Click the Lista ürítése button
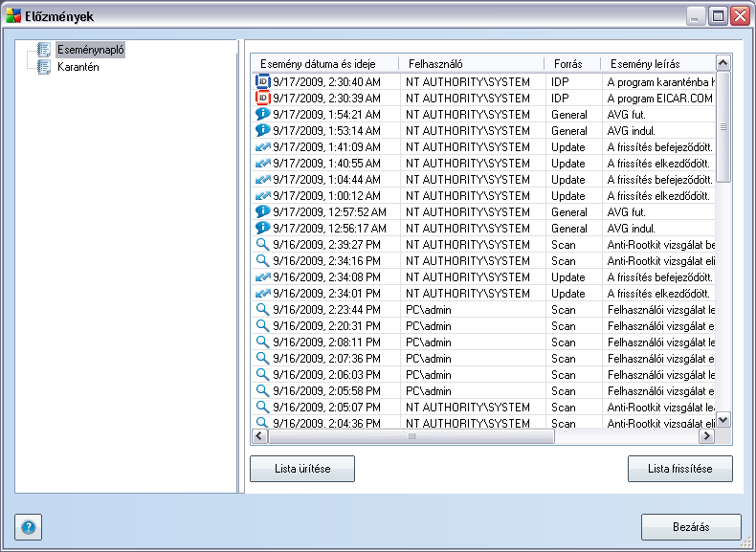The width and height of the screenshot is (756, 552). 302,469
